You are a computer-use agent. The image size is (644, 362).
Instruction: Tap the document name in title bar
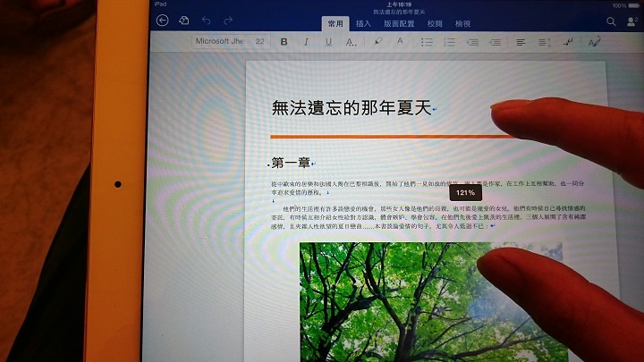click(x=399, y=13)
